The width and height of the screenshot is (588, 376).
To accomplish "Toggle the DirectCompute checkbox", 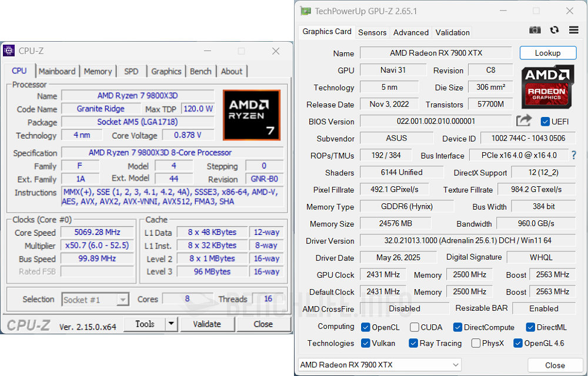I will (x=457, y=327).
